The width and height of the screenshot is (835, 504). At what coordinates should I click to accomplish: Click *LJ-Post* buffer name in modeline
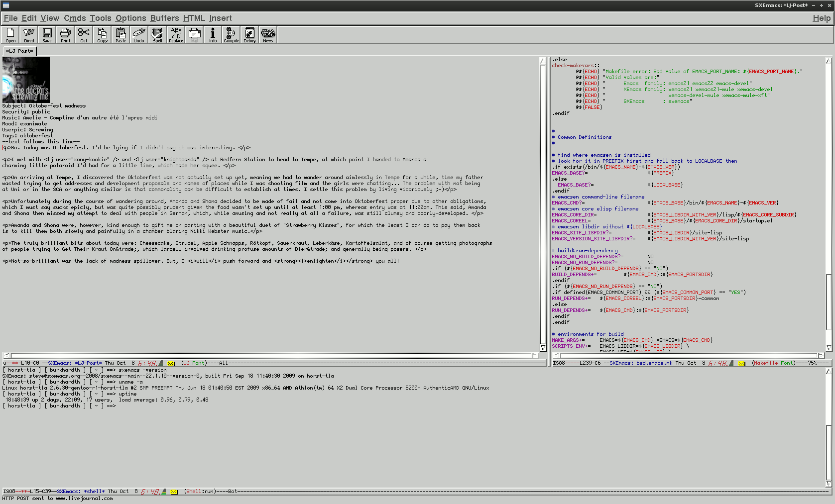[x=89, y=363]
